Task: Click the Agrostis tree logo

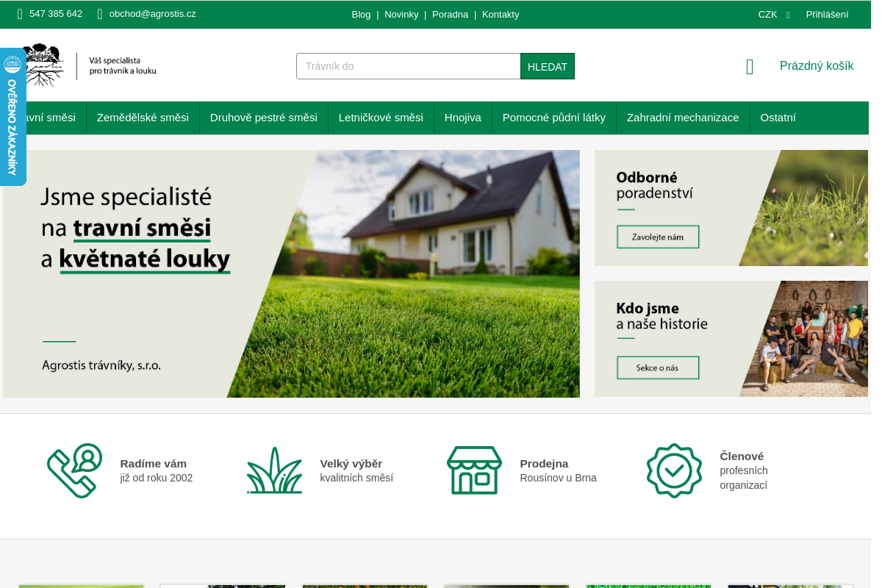Action: click(x=44, y=66)
